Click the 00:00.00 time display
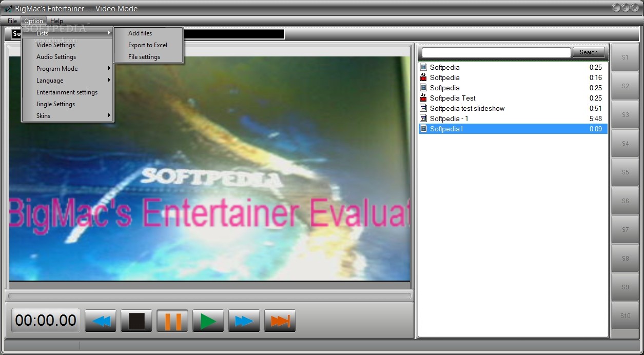This screenshot has height=355, width=644. coord(46,321)
